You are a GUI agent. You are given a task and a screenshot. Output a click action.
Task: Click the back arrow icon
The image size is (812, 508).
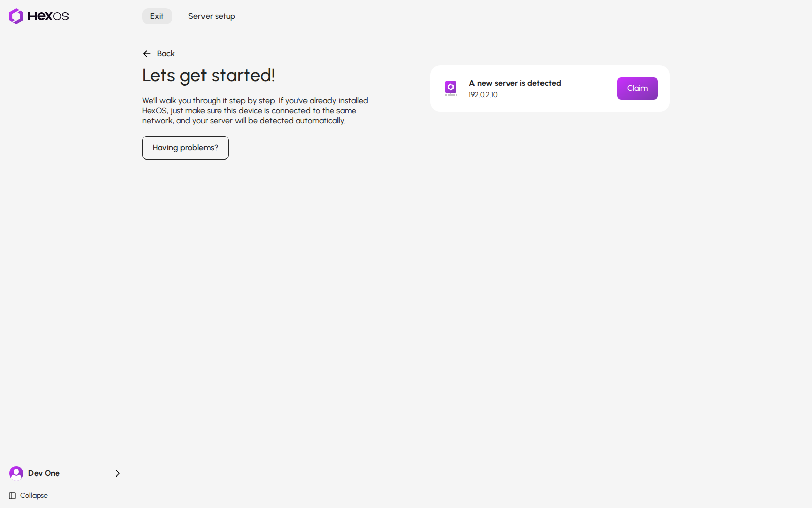pyautogui.click(x=147, y=54)
